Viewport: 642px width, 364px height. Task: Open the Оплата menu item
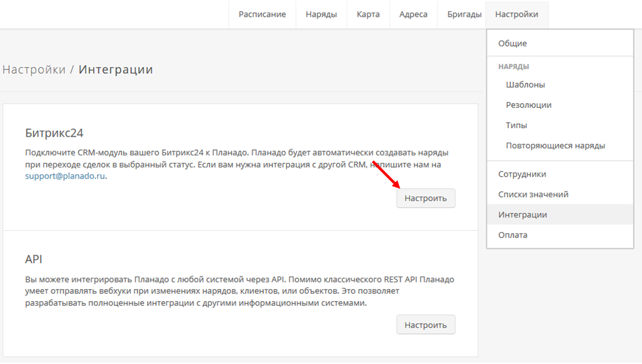click(x=560, y=235)
